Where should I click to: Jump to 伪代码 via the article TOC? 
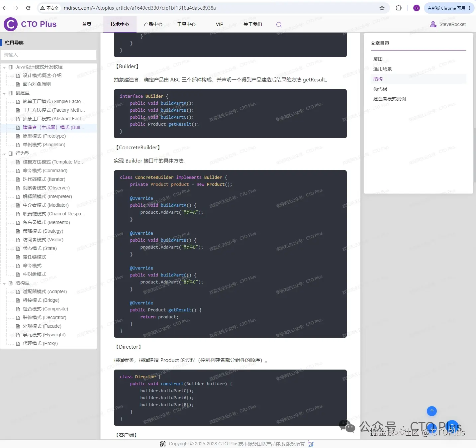381,89
